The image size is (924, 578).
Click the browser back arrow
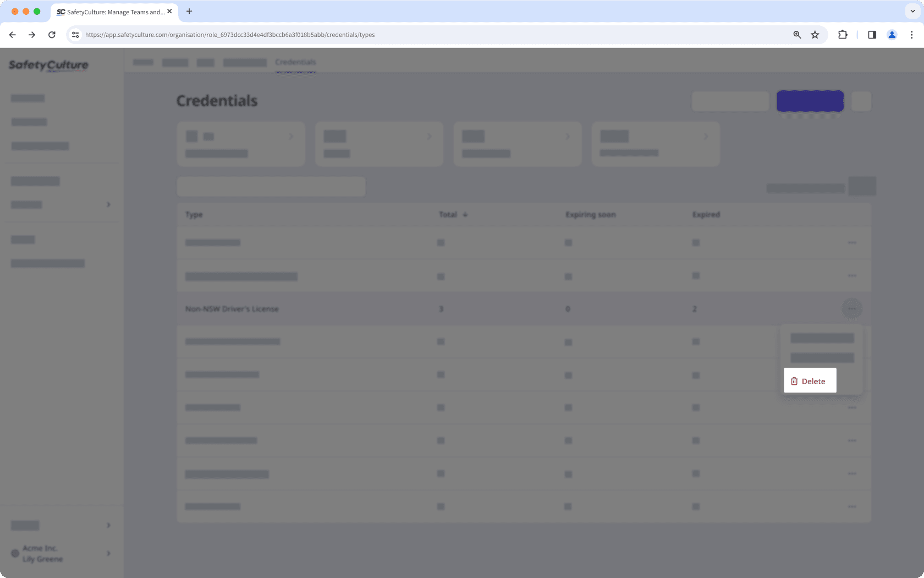tap(12, 34)
